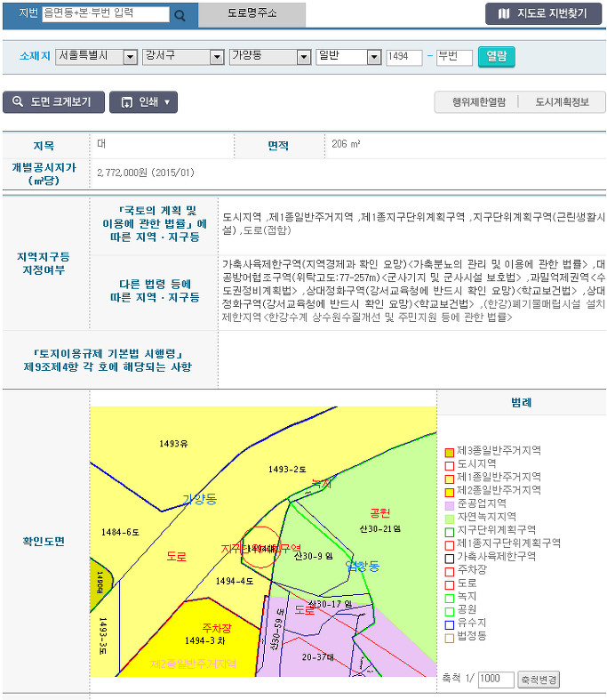Click the 부번 input field
Image resolution: width=607 pixels, height=700 pixels.
pyautogui.click(x=454, y=57)
